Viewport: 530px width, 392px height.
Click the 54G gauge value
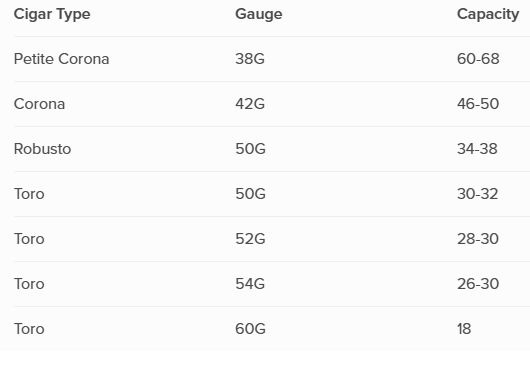point(250,284)
